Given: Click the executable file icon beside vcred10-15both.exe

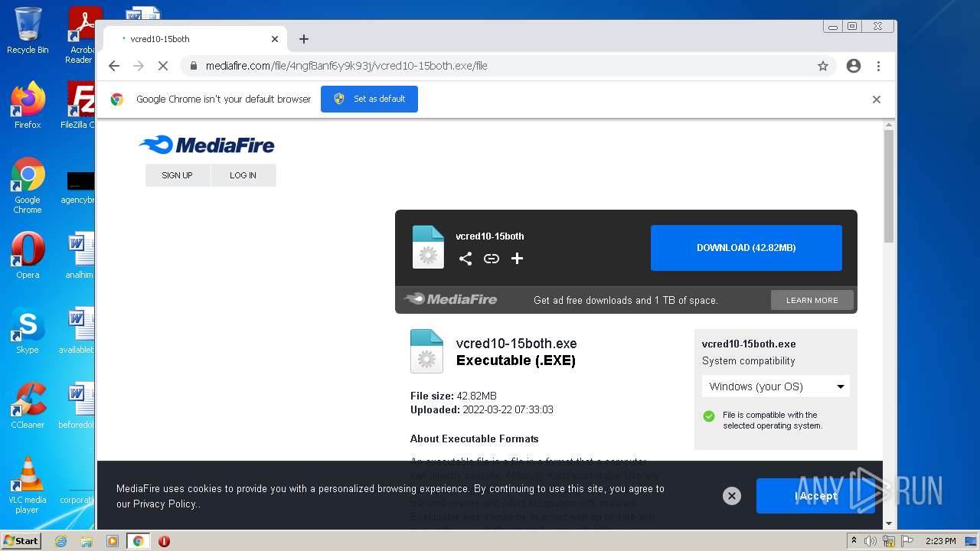Looking at the screenshot, I should tap(426, 351).
